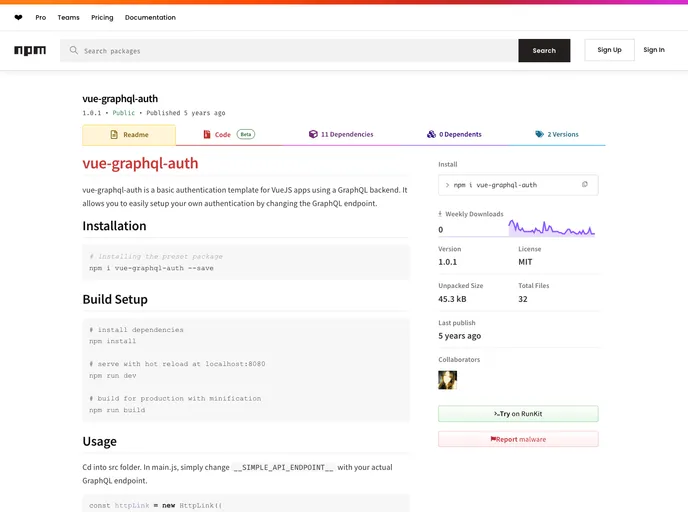
Task: Click the 'npm run dev' code line
Action: pyautogui.click(x=113, y=376)
